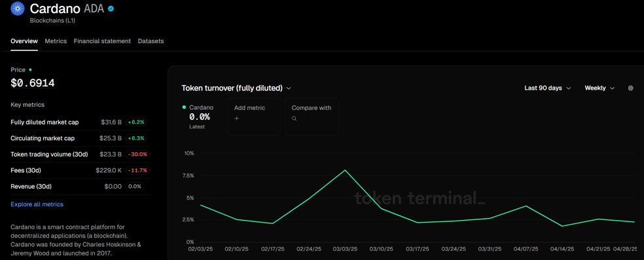Click the Compare with card
The height and width of the screenshot is (260, 644).
click(x=312, y=117)
